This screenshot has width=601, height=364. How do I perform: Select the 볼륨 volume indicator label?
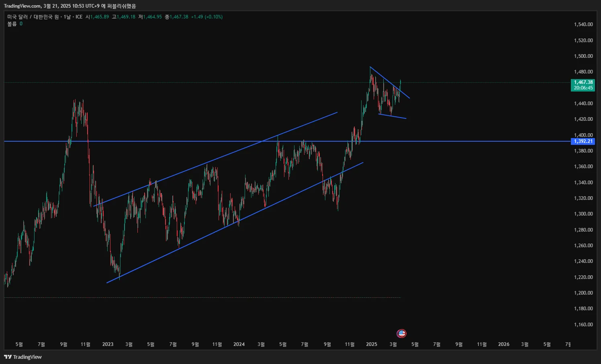tap(12, 24)
